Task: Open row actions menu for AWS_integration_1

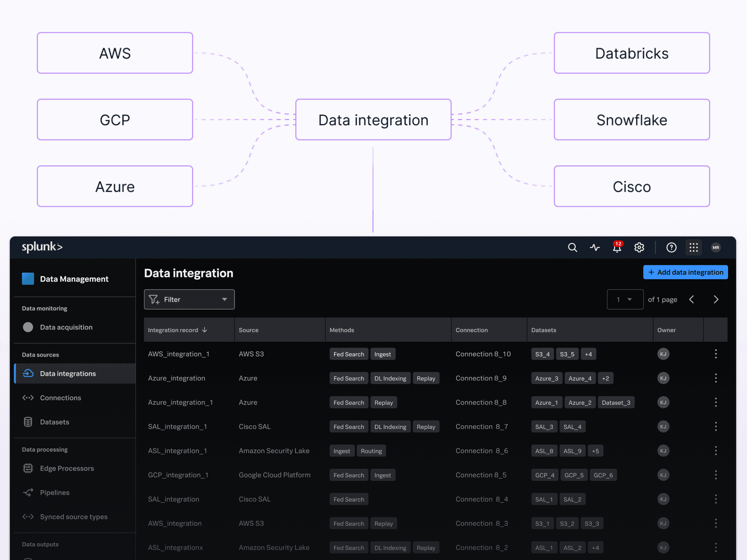Action: [x=716, y=354]
